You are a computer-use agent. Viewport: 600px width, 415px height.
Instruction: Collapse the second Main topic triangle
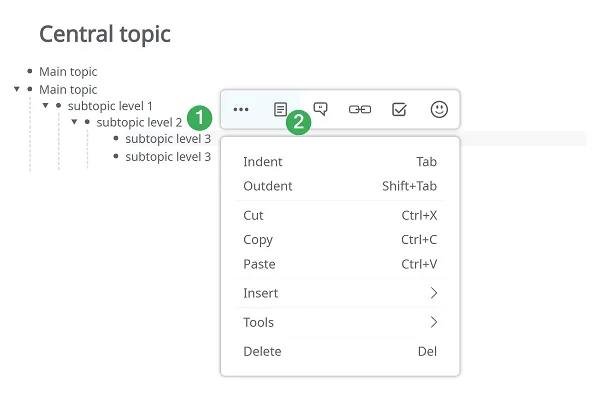tap(16, 89)
